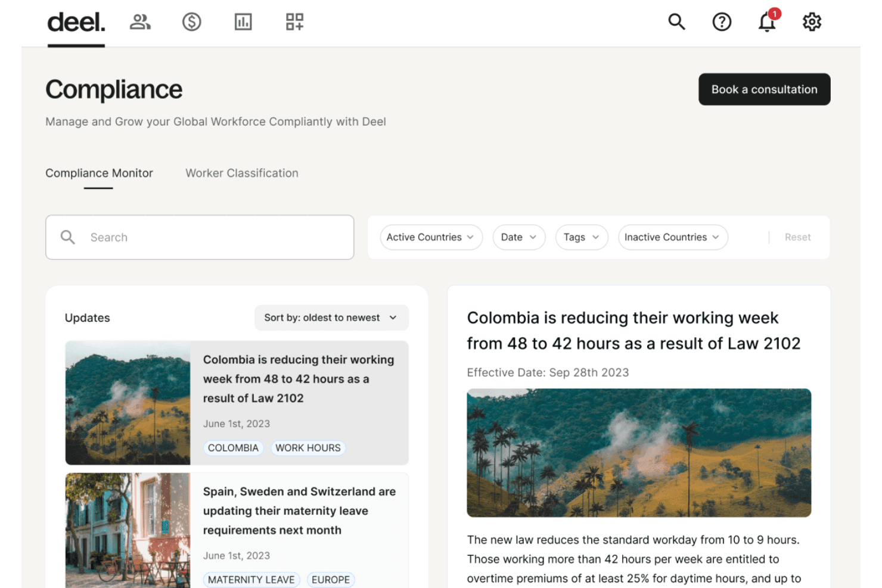Expand the Tags filter dropdown

tap(581, 237)
